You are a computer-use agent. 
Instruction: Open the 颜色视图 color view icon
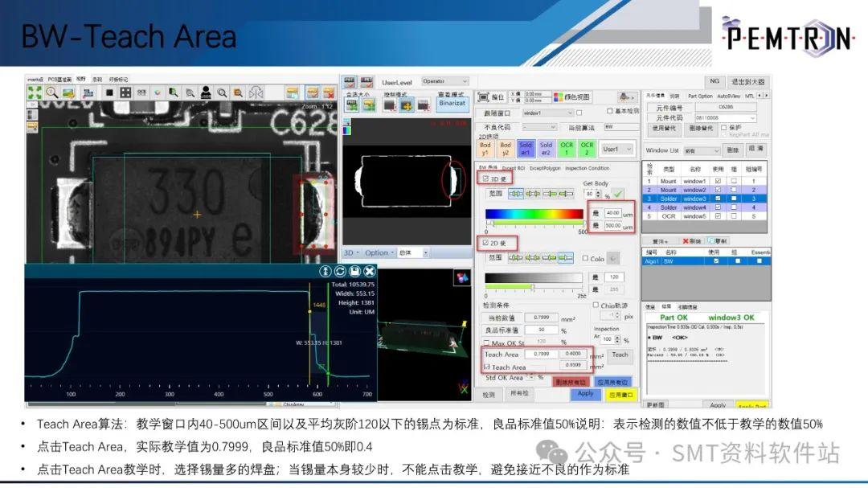coord(572,96)
